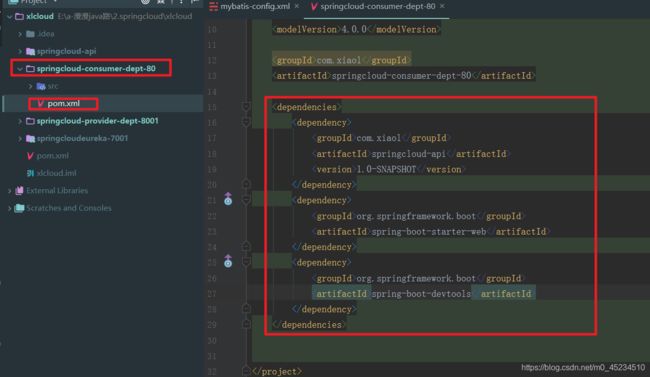Click the External Libraries icon
650x377 pixels.
(x=19, y=191)
